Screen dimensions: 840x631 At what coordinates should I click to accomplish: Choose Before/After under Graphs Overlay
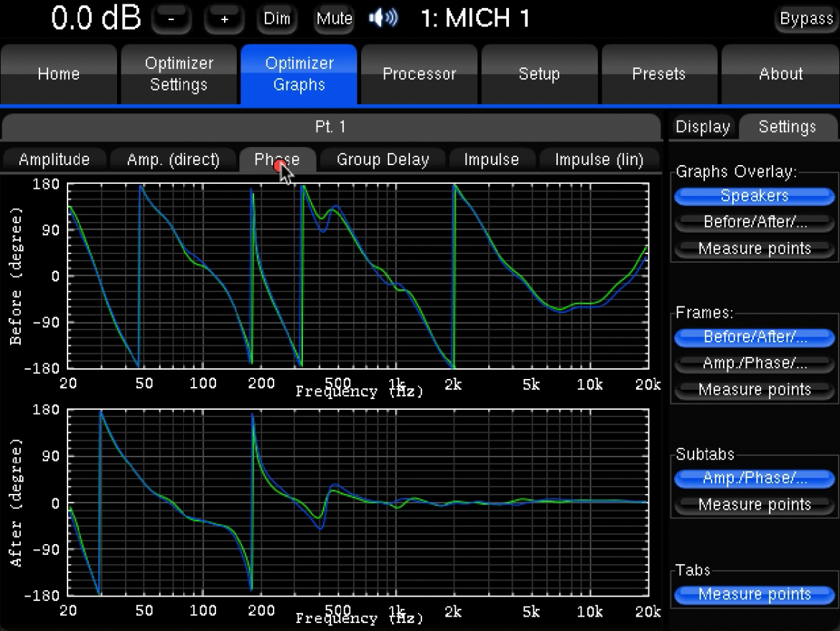pyautogui.click(x=755, y=223)
